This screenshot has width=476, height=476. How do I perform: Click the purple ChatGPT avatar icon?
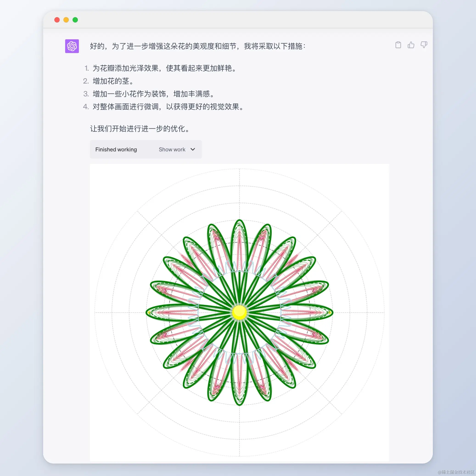(72, 46)
